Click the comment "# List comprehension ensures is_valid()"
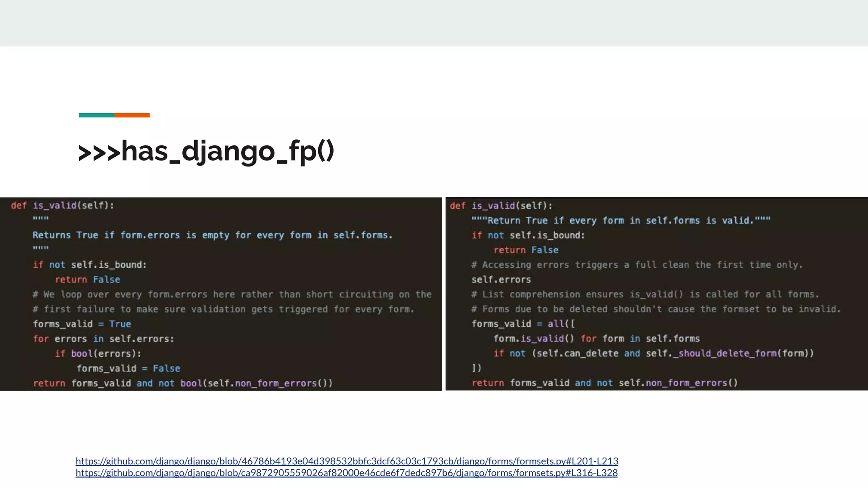The image size is (868, 488). click(x=645, y=294)
